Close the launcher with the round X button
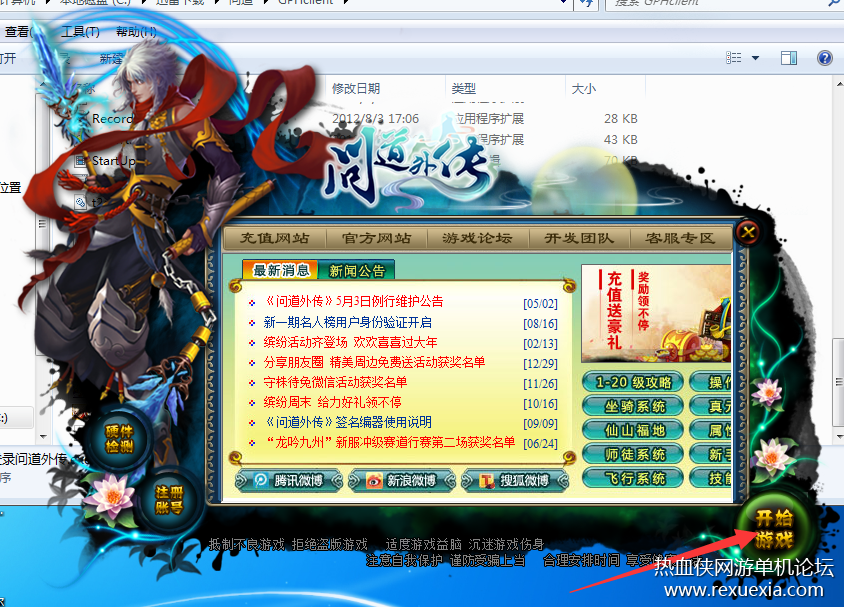The height and width of the screenshot is (607, 844). click(748, 232)
